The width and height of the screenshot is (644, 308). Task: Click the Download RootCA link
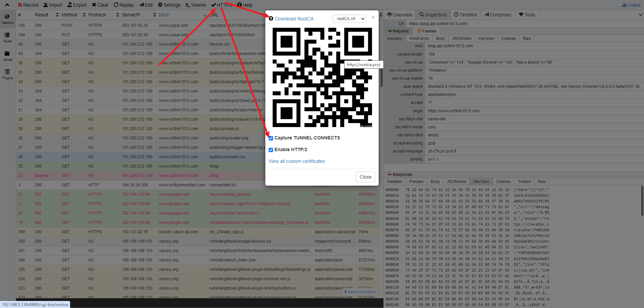294,19
